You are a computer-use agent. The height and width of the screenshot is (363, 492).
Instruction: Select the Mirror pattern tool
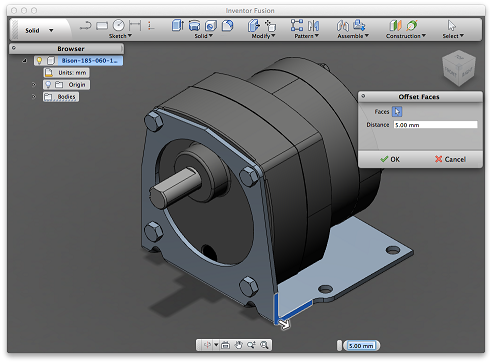(313, 26)
